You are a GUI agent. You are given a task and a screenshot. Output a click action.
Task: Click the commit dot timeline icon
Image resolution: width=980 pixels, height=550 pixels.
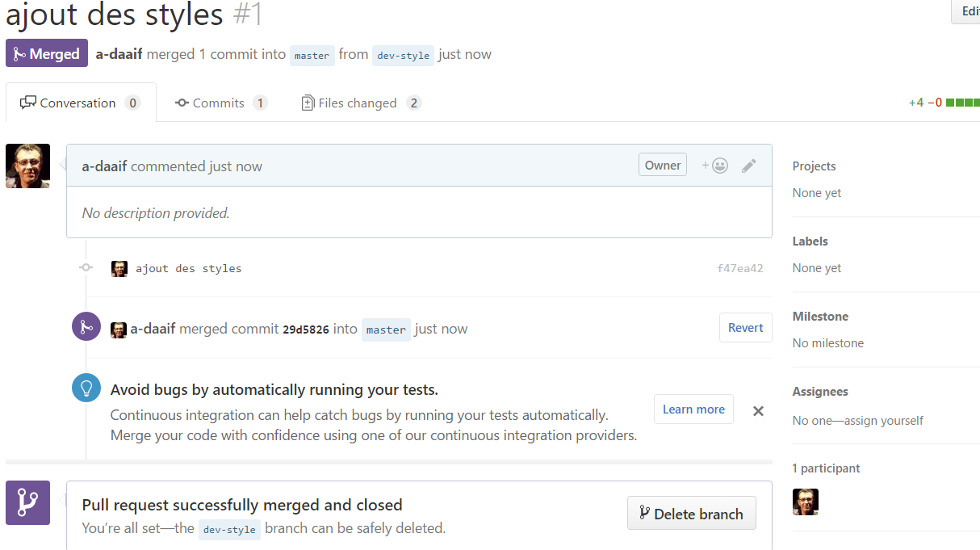(x=86, y=268)
